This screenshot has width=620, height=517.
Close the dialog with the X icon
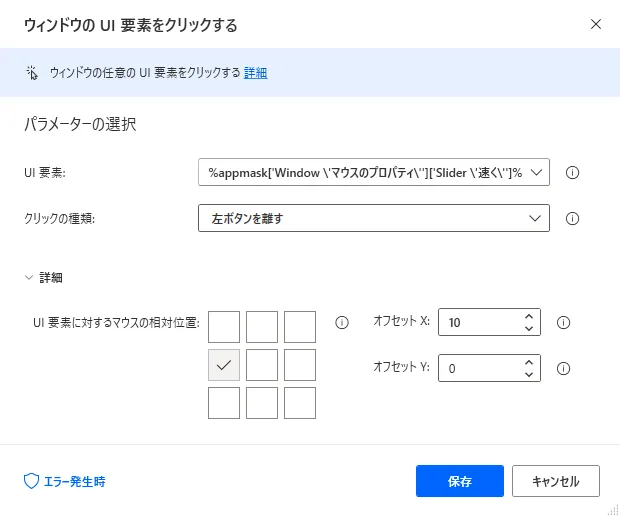tap(596, 24)
